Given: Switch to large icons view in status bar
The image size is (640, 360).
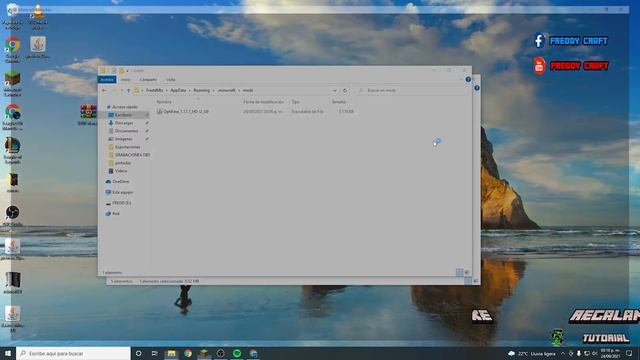Looking at the screenshot, I should pyautogui.click(x=467, y=272).
